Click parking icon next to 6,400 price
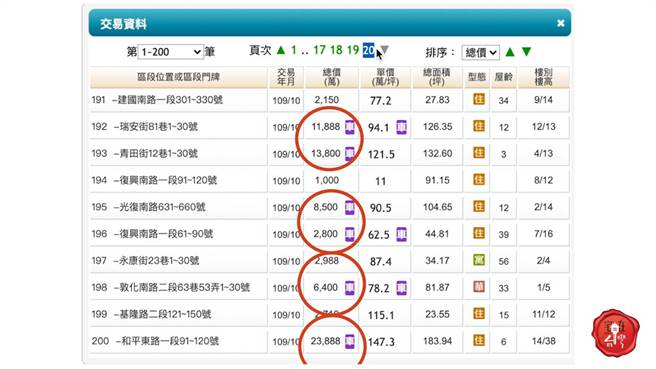The height and width of the screenshot is (369, 656). tap(350, 287)
